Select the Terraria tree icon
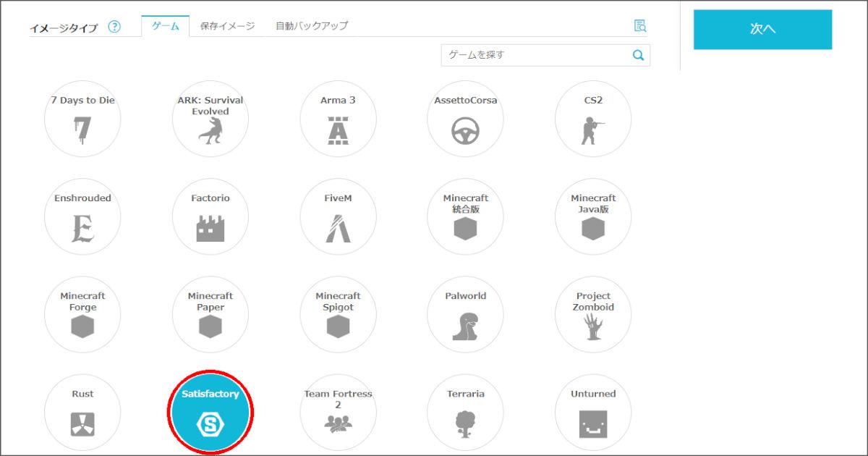 point(465,425)
